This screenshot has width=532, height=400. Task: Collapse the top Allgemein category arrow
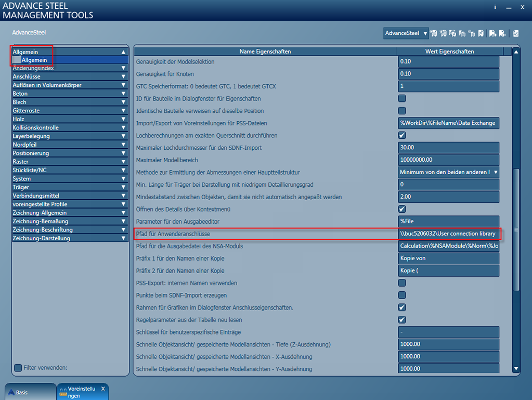pos(123,52)
